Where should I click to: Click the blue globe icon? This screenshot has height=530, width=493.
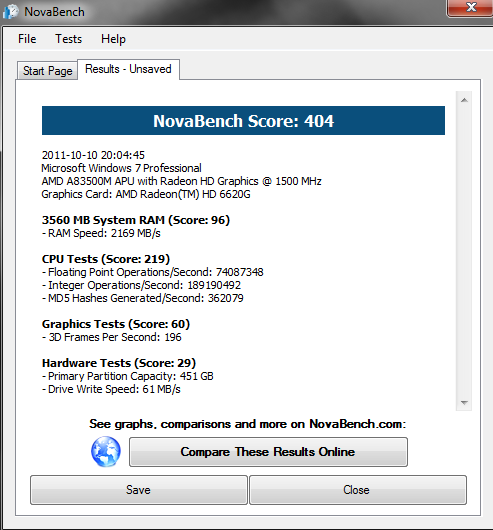tap(106, 452)
